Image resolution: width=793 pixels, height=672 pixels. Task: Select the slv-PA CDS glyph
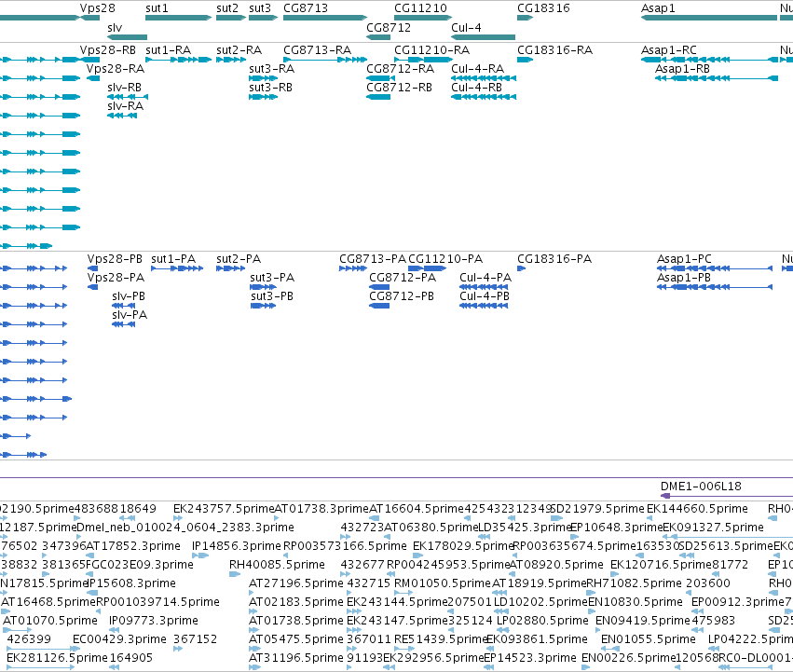pos(123,324)
